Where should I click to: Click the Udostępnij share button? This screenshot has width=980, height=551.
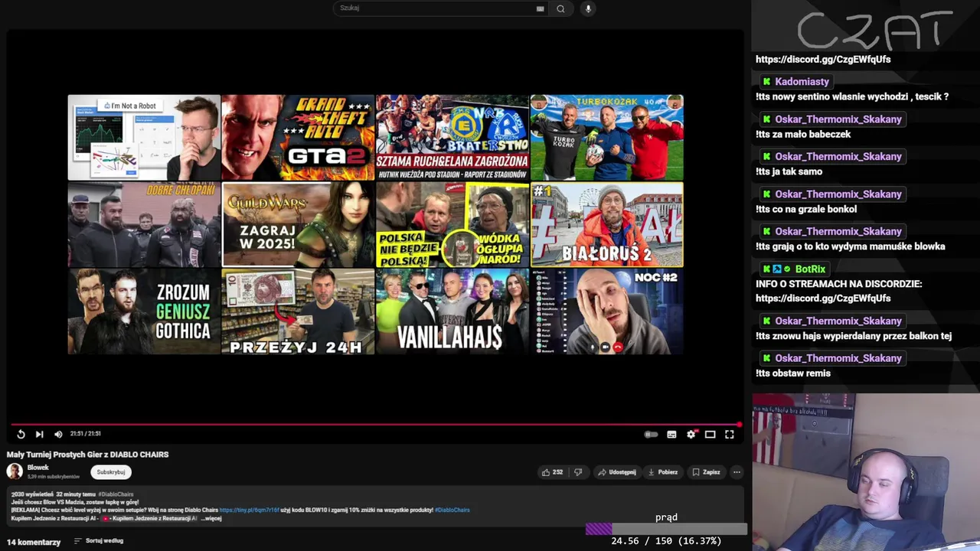pyautogui.click(x=617, y=472)
